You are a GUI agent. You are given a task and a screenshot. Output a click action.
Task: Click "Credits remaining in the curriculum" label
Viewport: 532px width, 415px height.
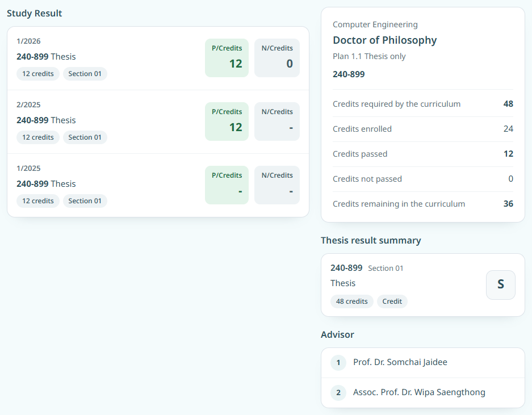[399, 204]
